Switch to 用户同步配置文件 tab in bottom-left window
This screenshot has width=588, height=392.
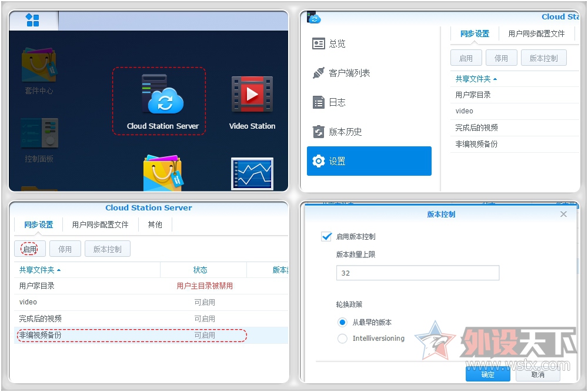tap(100, 225)
